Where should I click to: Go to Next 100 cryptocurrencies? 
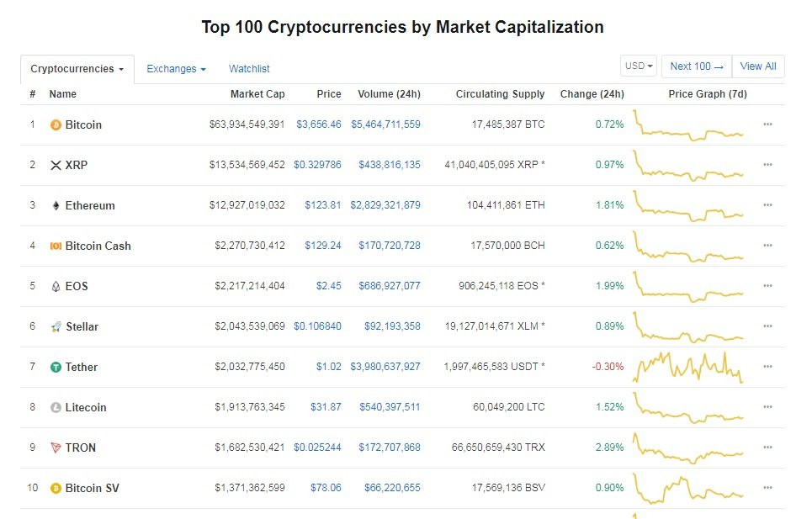(696, 66)
